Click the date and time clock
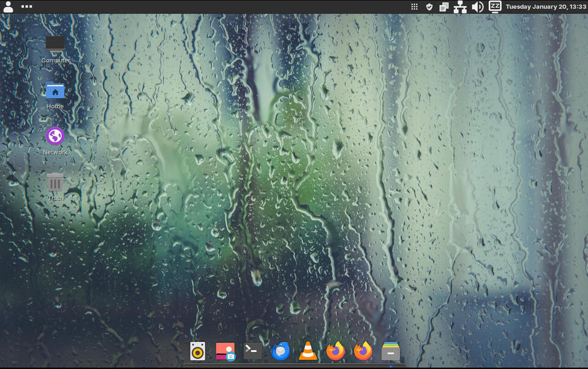The width and height of the screenshot is (588, 369). (x=545, y=7)
